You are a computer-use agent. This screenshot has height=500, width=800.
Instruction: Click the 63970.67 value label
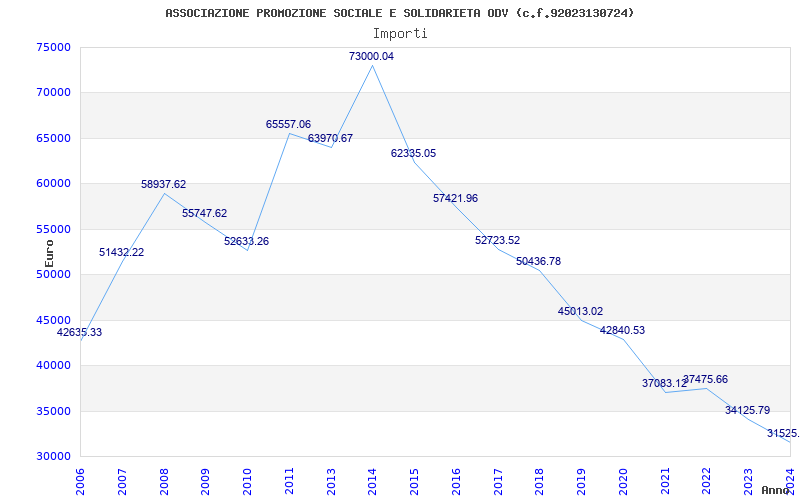click(x=330, y=139)
